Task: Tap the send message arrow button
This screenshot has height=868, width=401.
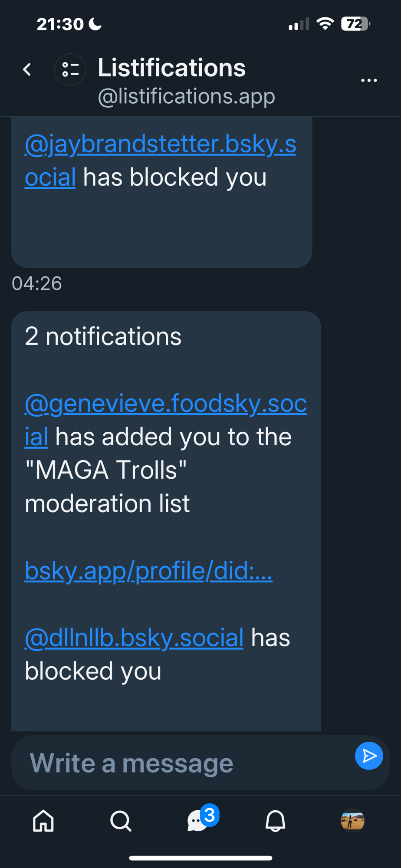Action: tap(369, 756)
